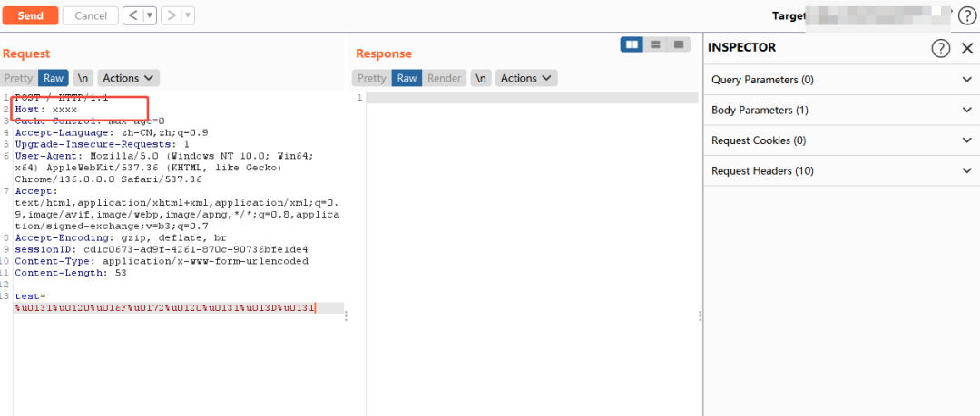Click the Cancel button

coord(90,15)
